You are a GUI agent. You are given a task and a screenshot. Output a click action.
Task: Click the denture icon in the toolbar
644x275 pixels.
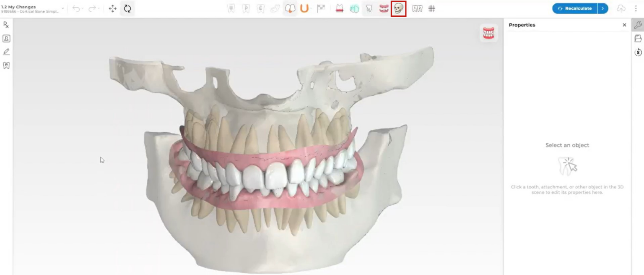pos(384,8)
